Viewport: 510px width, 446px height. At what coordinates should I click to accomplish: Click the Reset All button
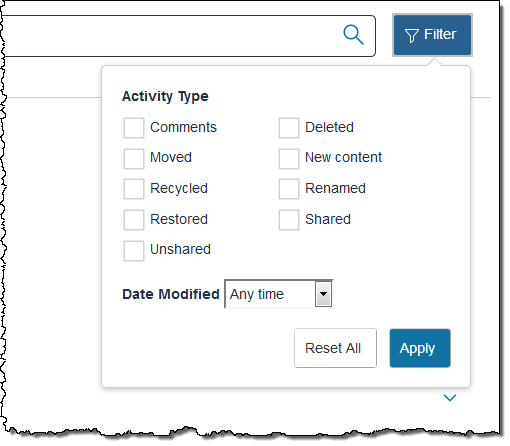(335, 348)
